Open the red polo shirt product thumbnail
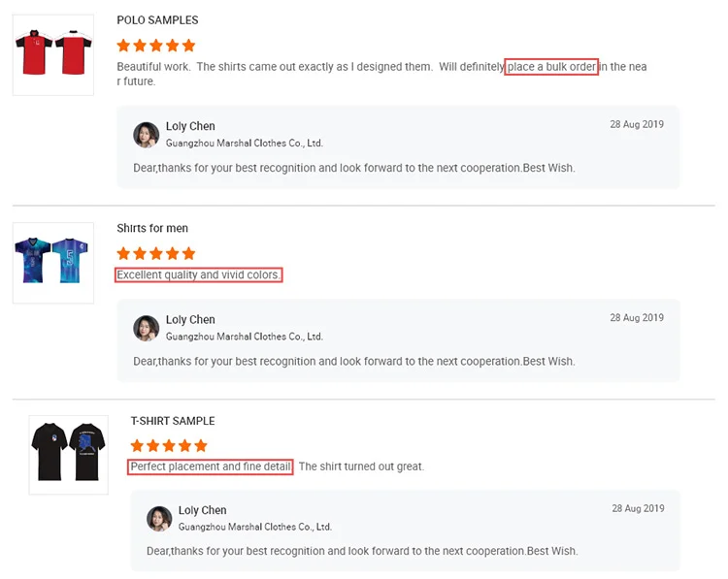This screenshot has width=728, height=579. pyautogui.click(x=52, y=54)
